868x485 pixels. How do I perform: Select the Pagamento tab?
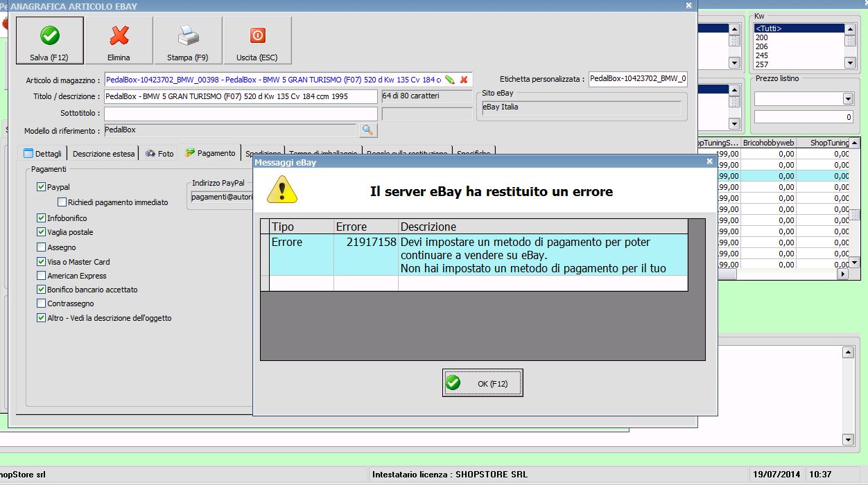[210, 152]
